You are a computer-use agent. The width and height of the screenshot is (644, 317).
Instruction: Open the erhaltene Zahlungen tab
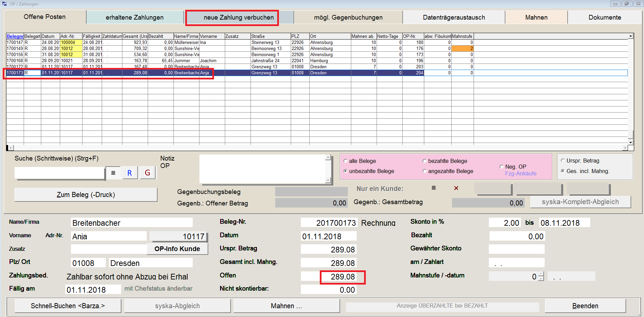pos(135,17)
